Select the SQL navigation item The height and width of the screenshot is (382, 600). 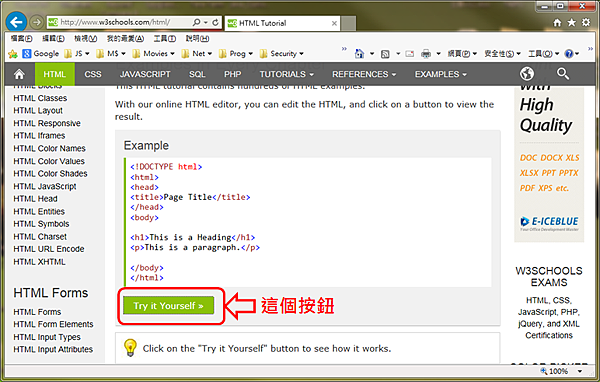coord(197,74)
